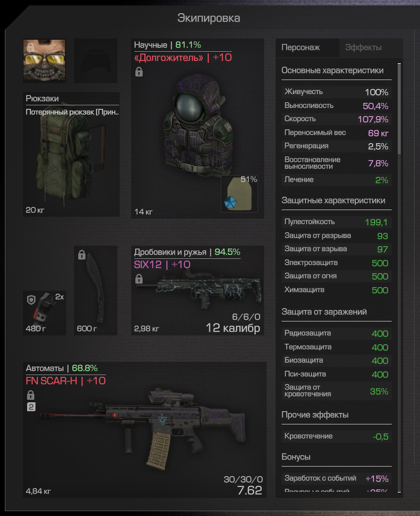
Task: Click the character face mask portrait
Action: [x=45, y=61]
